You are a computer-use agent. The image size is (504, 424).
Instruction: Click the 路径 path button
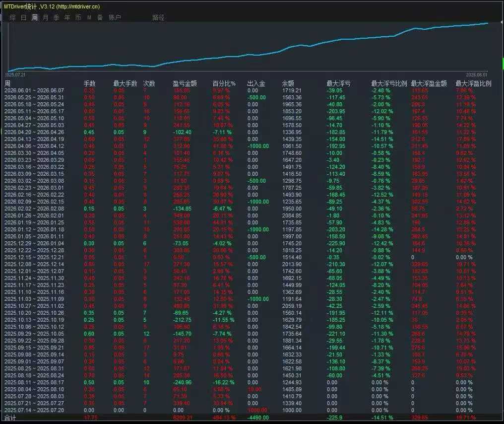coord(158,17)
